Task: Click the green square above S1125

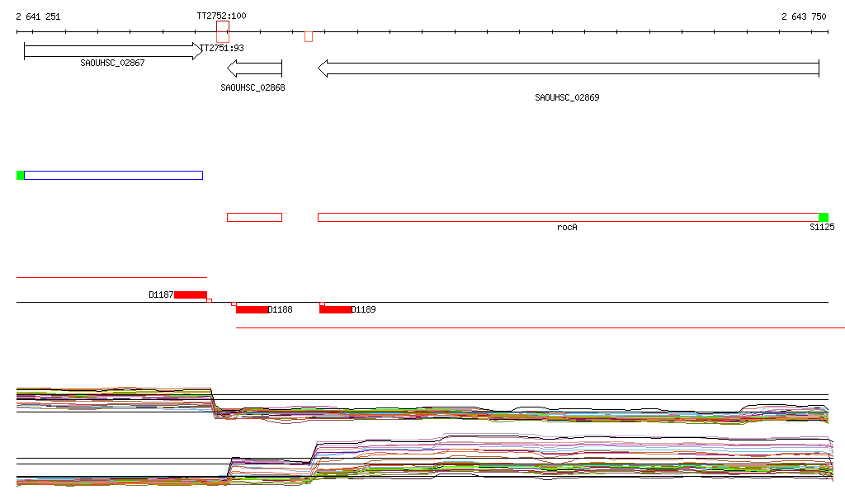Action: pos(823,217)
